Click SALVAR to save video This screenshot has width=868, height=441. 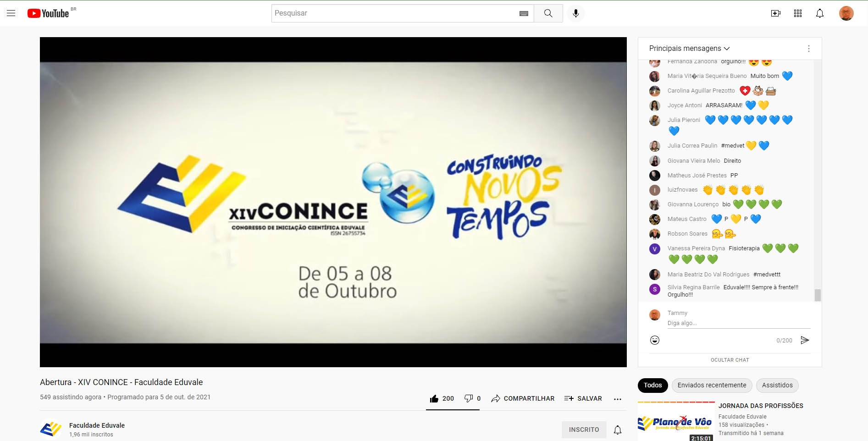pos(583,398)
